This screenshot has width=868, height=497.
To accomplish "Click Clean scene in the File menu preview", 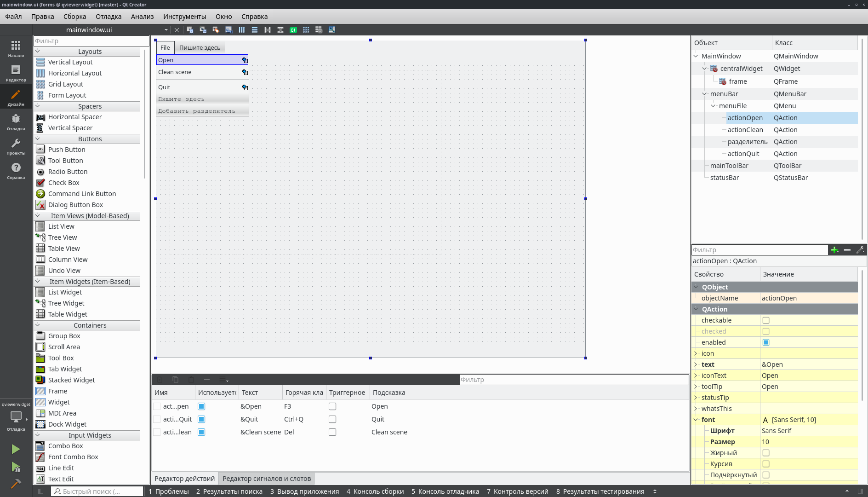I will coord(175,72).
